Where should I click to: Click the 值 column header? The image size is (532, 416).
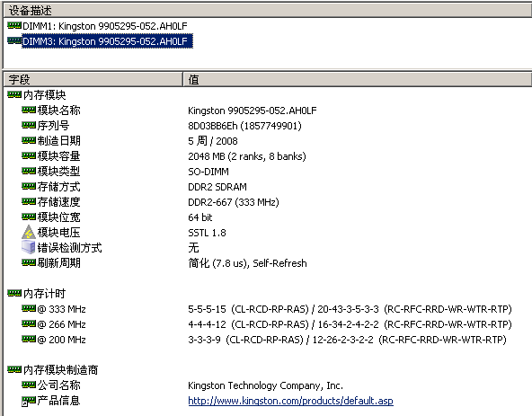coord(358,79)
